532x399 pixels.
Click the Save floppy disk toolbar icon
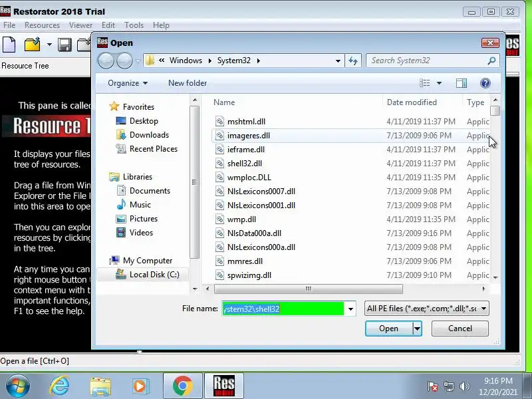pos(65,45)
